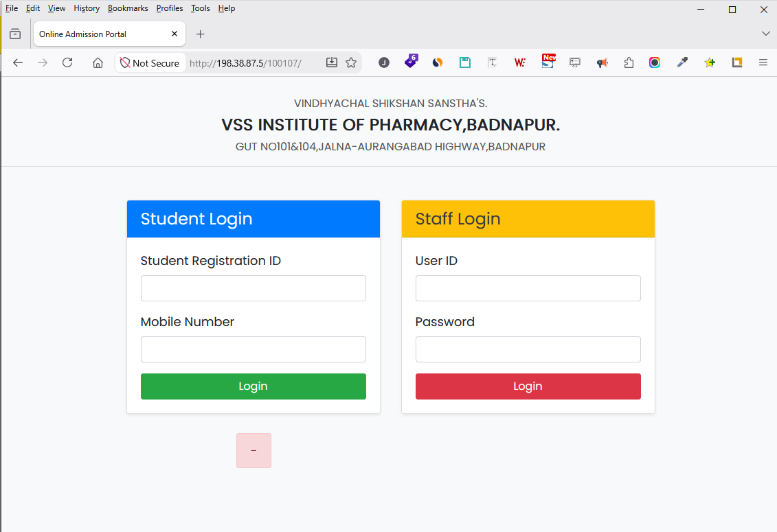Open the Bookmarks menu
Viewport: 777px width, 532px height.
[128, 8]
